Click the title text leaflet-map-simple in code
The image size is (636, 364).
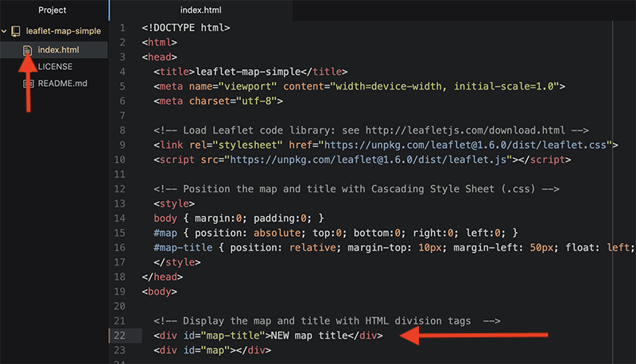(x=248, y=72)
